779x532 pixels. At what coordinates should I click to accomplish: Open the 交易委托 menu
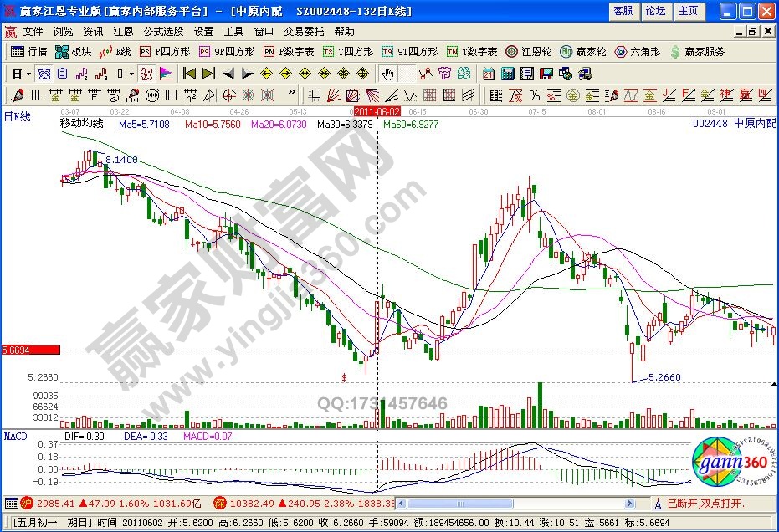[x=304, y=32]
